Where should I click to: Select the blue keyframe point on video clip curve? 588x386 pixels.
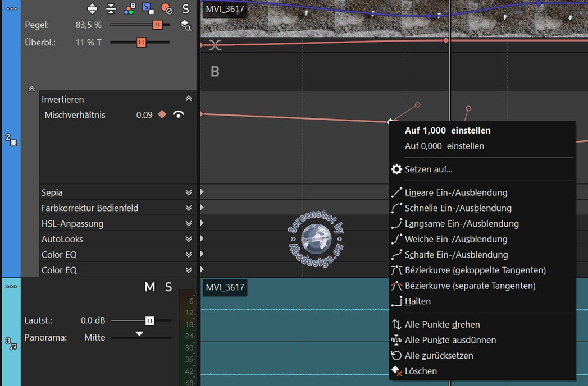pos(429,16)
